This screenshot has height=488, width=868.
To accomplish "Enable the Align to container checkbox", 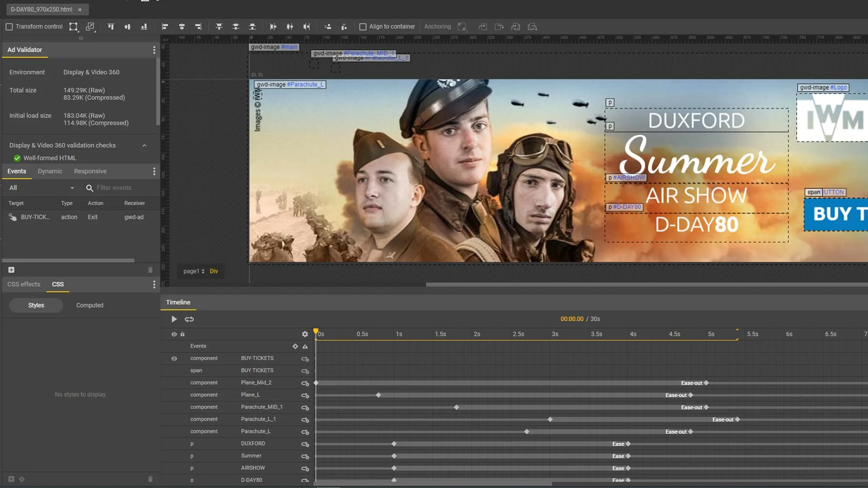I will [x=363, y=27].
